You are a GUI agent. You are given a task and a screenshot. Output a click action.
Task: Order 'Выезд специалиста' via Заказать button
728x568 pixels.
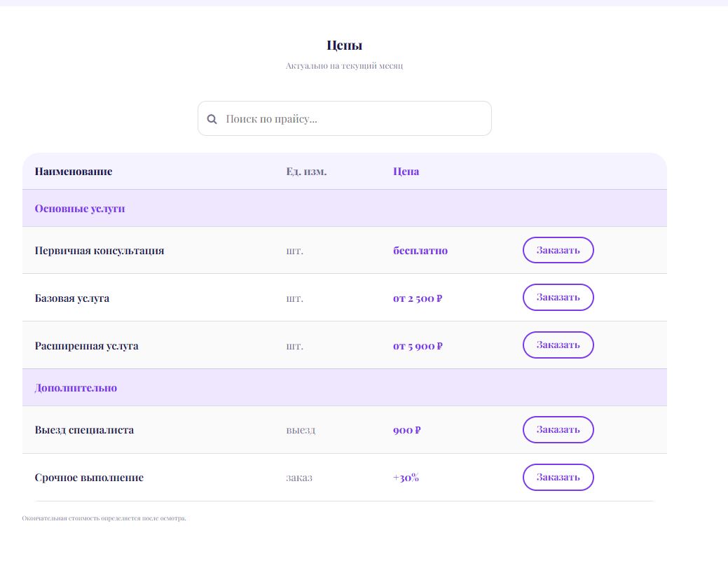tap(558, 430)
